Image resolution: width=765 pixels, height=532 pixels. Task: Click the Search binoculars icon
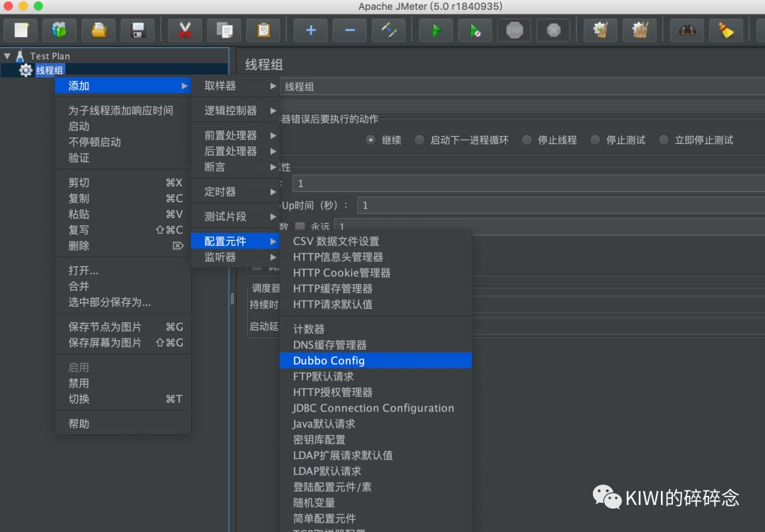click(687, 30)
